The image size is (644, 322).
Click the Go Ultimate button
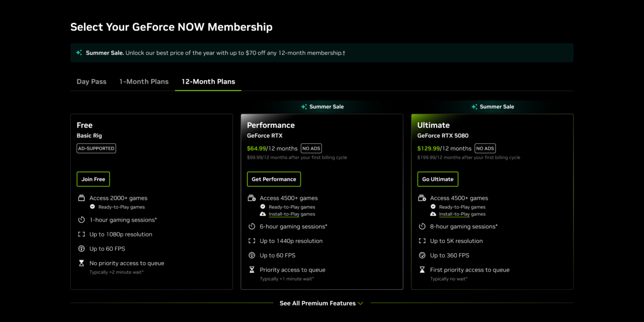coord(438,179)
